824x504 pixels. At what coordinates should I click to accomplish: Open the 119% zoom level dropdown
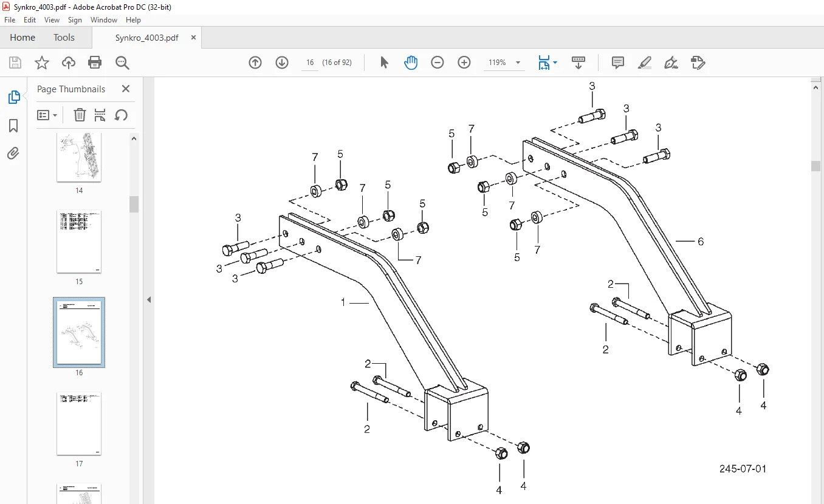click(518, 63)
